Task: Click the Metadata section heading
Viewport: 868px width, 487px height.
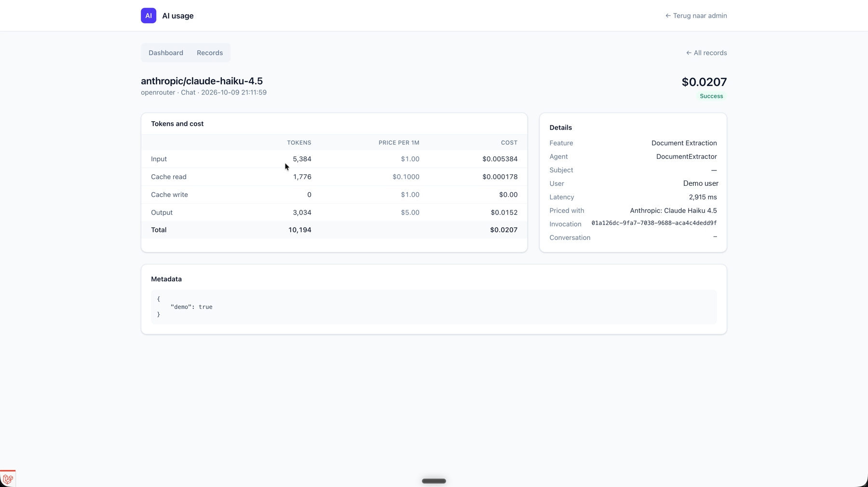Action: [x=166, y=279]
